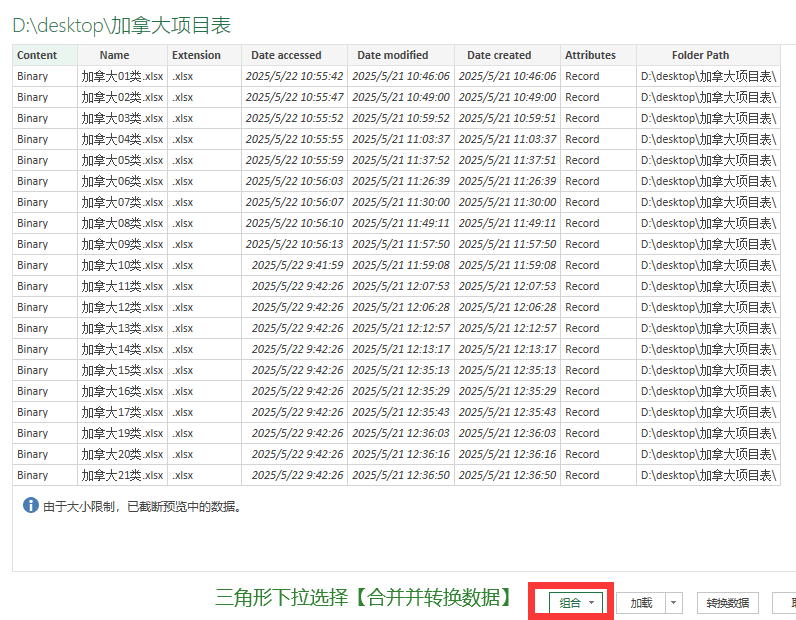Click file name 加拿大09类.xlsx
Image resolution: width=796 pixels, height=620 pixels.
122,244
